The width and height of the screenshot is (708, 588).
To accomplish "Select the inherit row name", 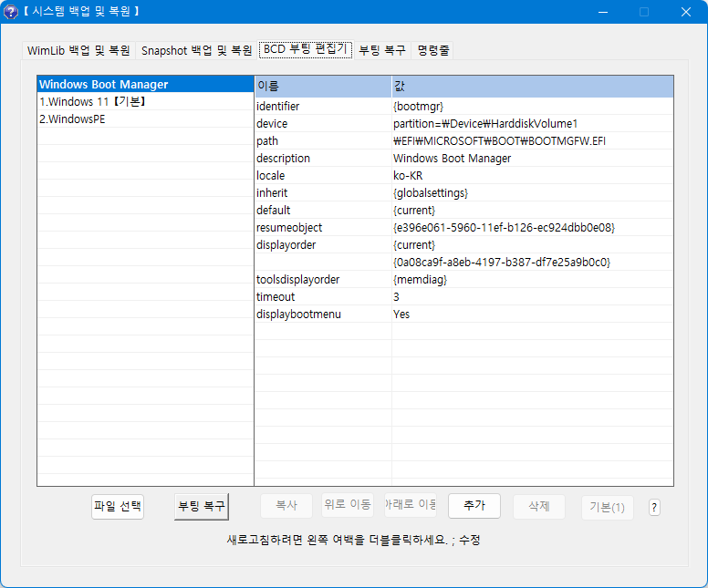I will [272, 193].
